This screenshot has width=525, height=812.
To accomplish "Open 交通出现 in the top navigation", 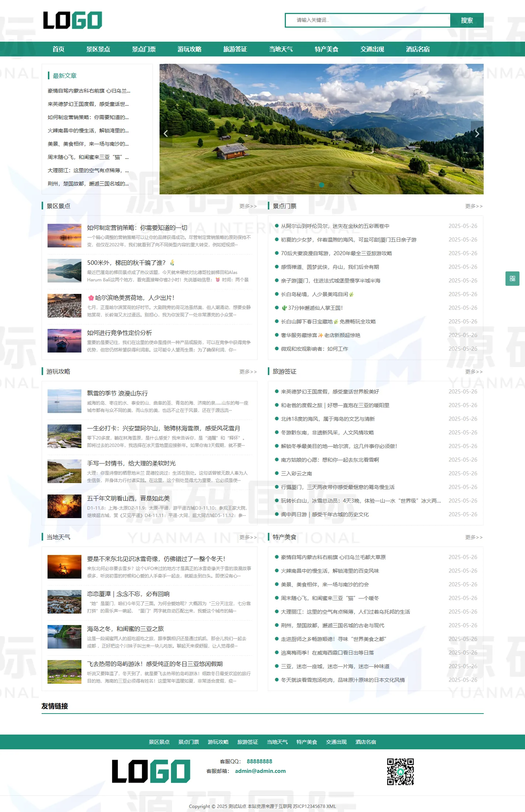I will pyautogui.click(x=372, y=49).
